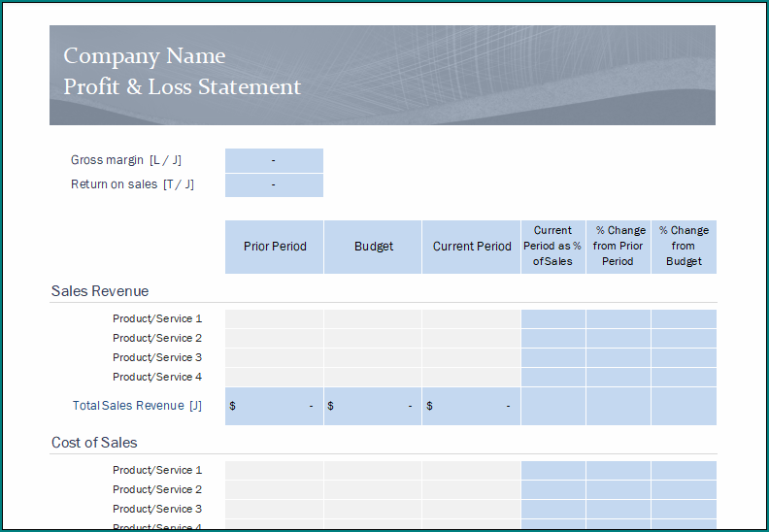Select Sales Revenue Product/Service 3 label

(157, 357)
